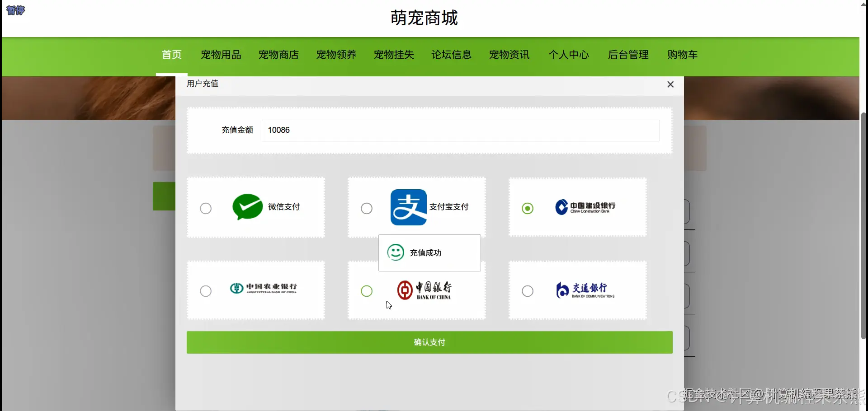This screenshot has width=868, height=411.
Task: Select the China Construction Bank radio button
Action: pos(528,208)
